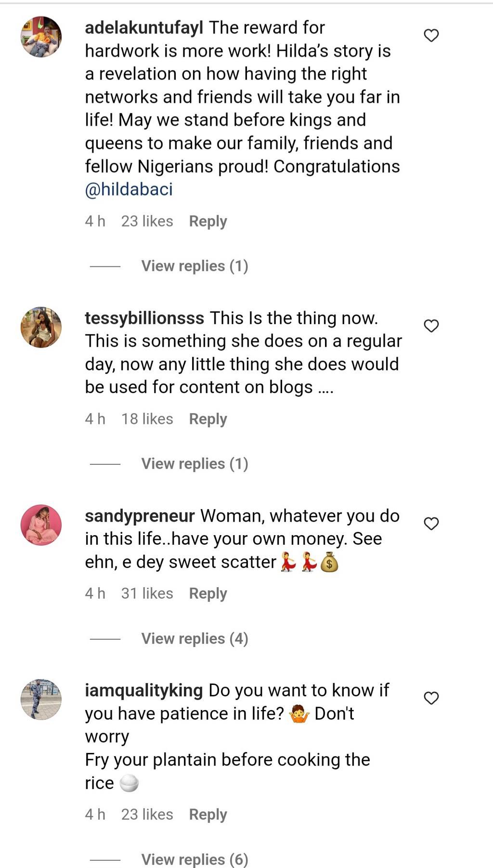The height and width of the screenshot is (868, 493).
Task: Check 18 likes on tessybillionsss's comment
Action: pos(147,419)
